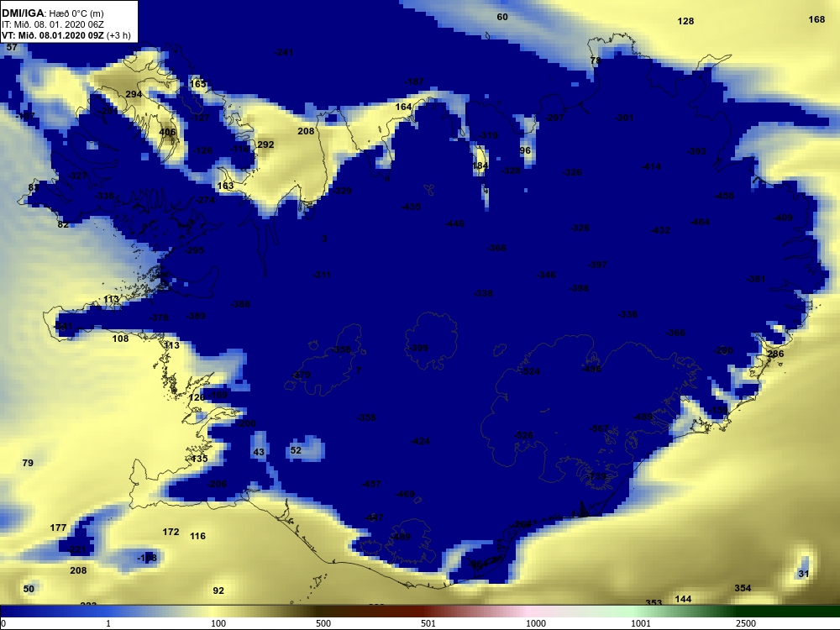The width and height of the screenshot is (840, 630).
Task: Click the map value '286'
Action: coord(775,354)
